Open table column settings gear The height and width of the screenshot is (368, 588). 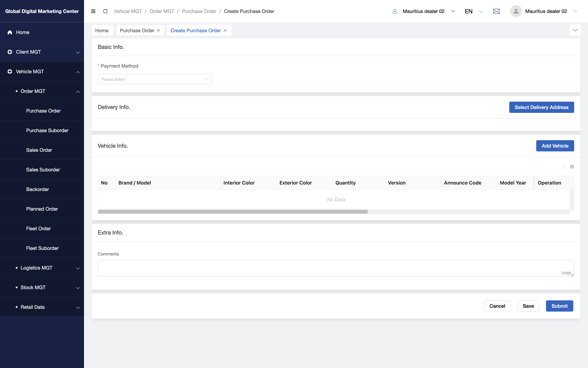click(x=572, y=167)
